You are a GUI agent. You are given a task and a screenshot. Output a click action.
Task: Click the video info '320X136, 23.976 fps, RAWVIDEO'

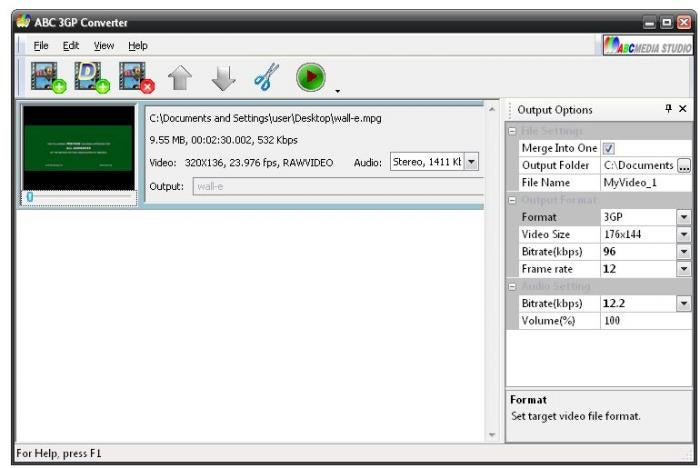pyautogui.click(x=259, y=163)
